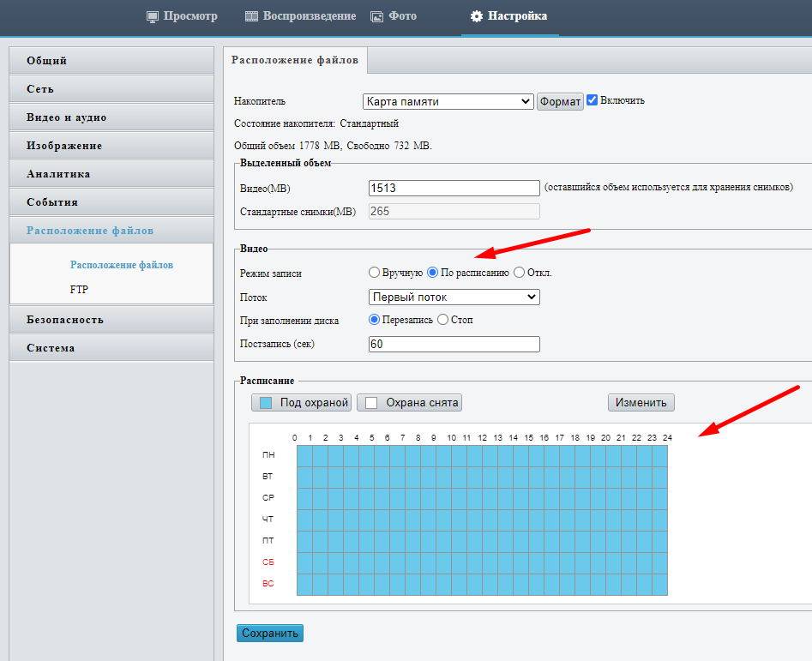
Task: Click the gear icon of Настройка
Action: pos(477,16)
